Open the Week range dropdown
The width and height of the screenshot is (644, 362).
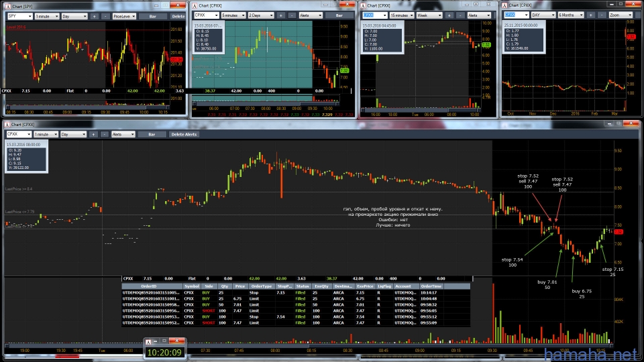(429, 15)
